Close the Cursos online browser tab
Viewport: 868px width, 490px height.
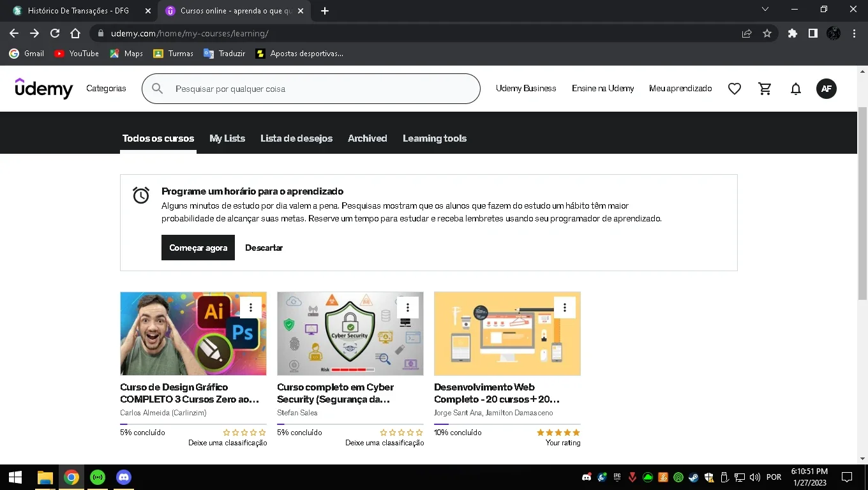pos(301,11)
